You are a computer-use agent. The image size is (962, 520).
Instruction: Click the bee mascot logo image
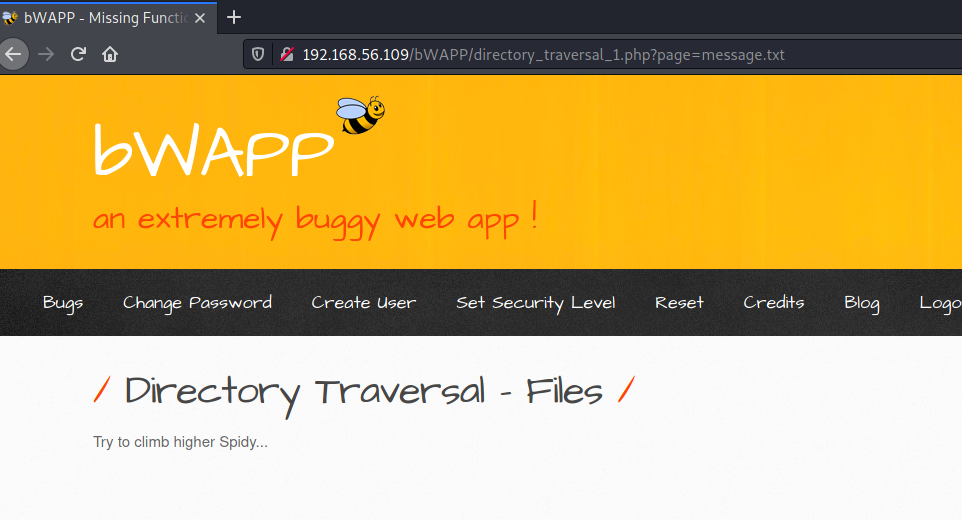click(x=361, y=115)
